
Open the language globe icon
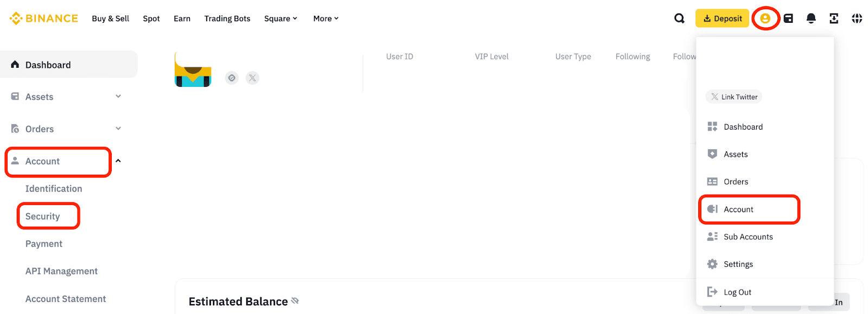tap(857, 18)
